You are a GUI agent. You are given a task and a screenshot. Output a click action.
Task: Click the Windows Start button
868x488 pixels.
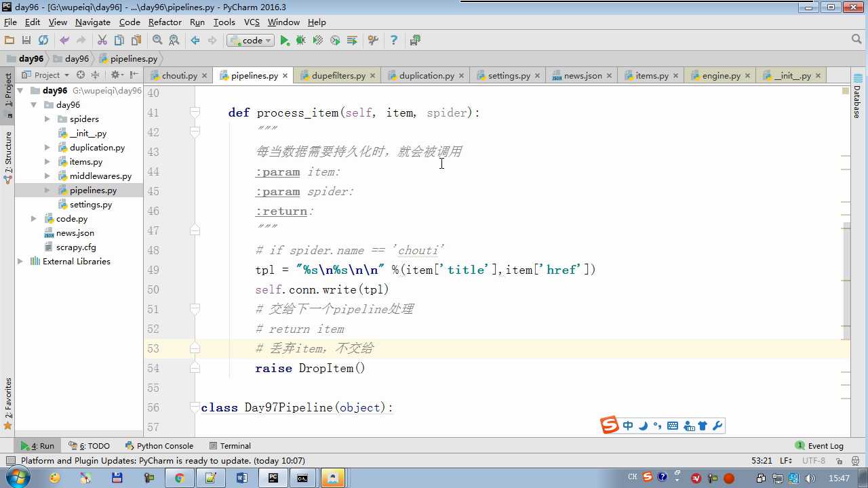(17, 478)
